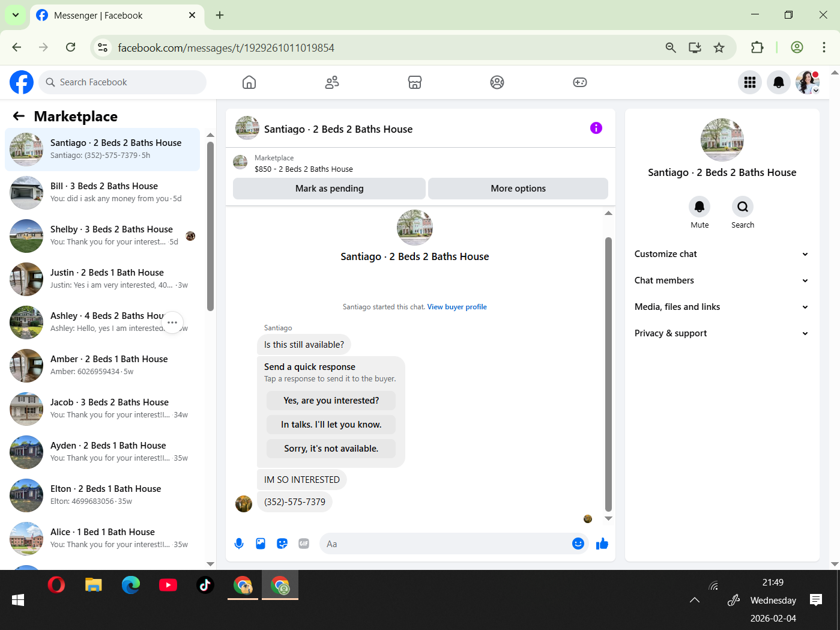840x630 pixels.
Task: Send quick reply 'In talks. I'll let you know.'
Action: 331,425
